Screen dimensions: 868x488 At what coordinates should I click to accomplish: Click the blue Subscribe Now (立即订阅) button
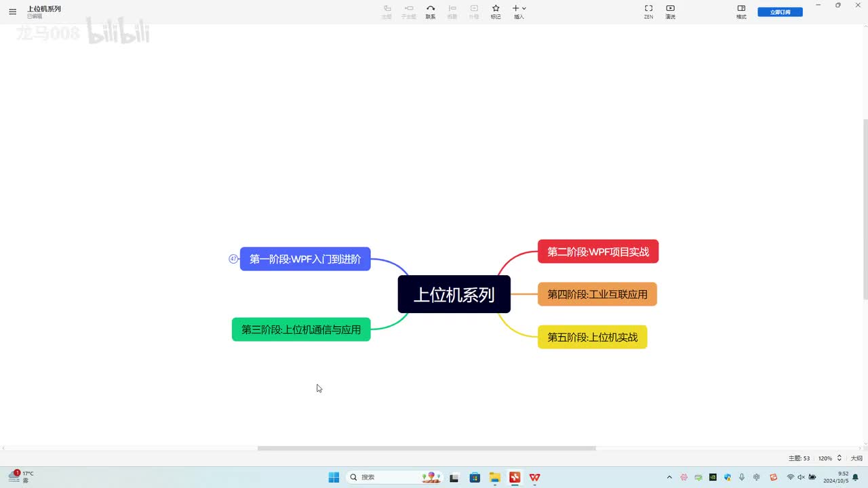[x=780, y=12]
